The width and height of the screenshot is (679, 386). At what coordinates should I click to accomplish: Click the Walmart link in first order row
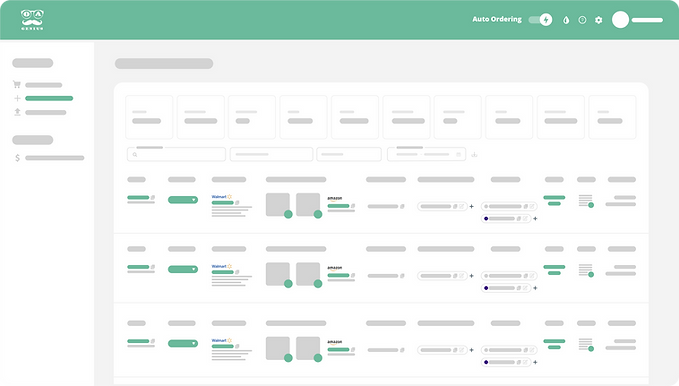coord(219,197)
